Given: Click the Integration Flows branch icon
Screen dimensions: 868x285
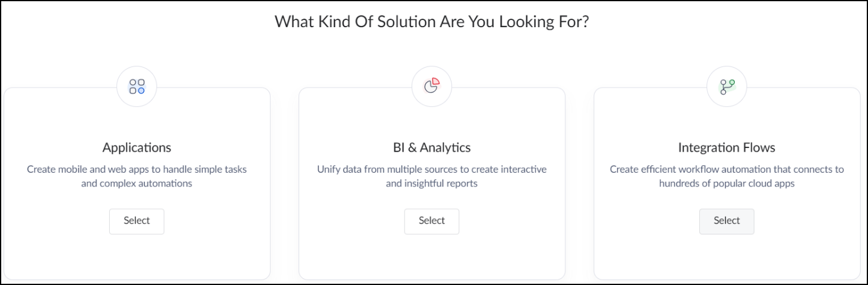Looking at the screenshot, I should click(x=726, y=87).
